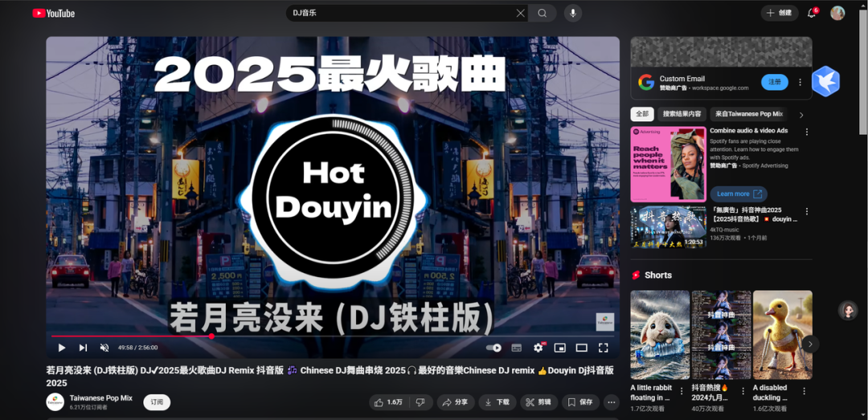Toggle subtitles captions button

pos(517,348)
